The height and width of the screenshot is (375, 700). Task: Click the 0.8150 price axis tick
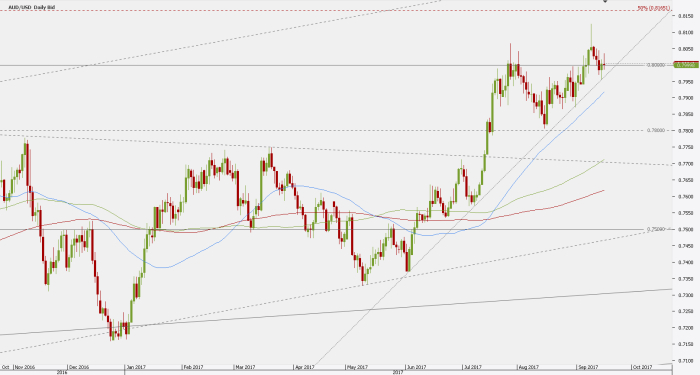685,16
